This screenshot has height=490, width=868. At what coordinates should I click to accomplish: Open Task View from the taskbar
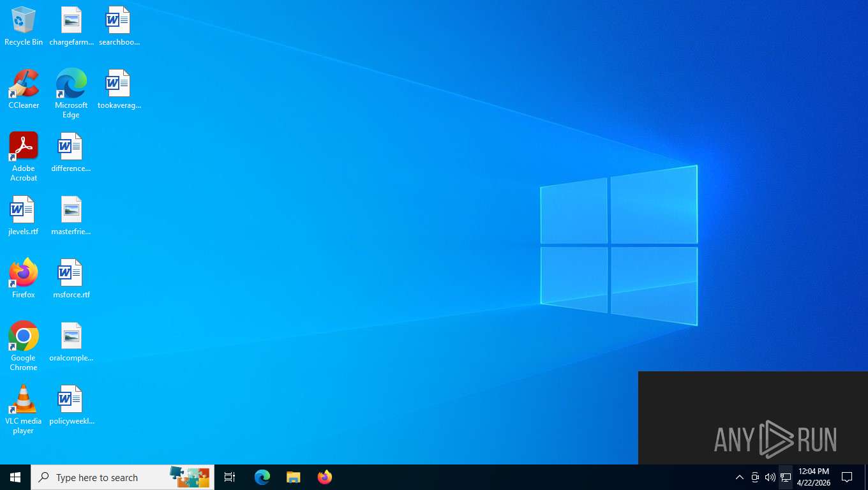pos(230,477)
